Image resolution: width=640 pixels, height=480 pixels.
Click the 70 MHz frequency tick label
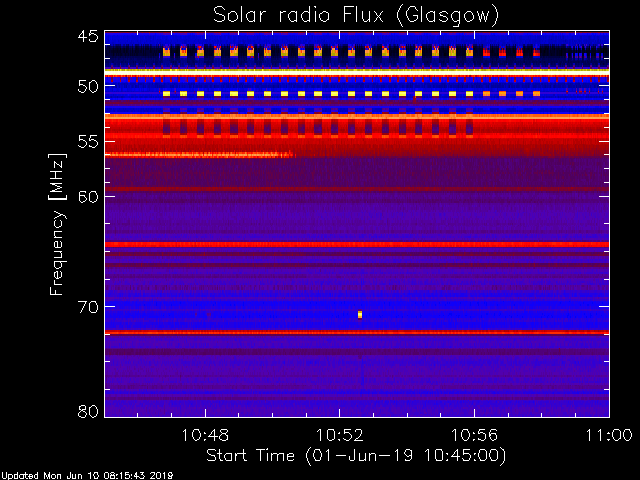pos(88,306)
